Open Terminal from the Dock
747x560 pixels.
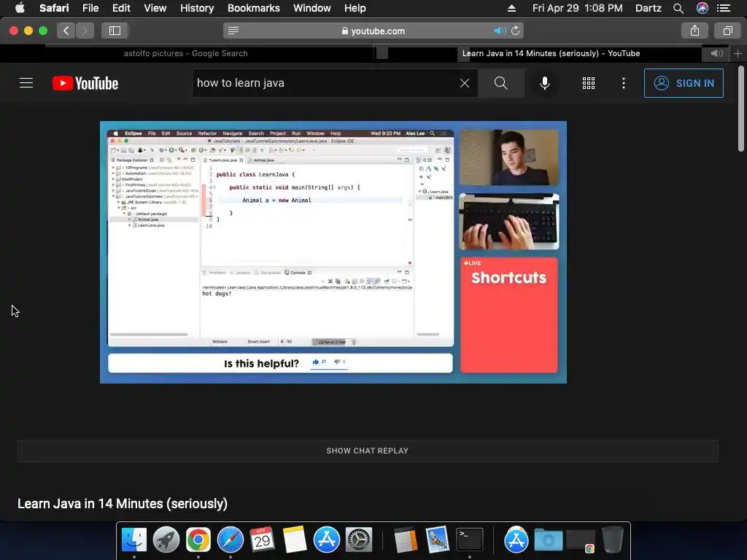(470, 540)
